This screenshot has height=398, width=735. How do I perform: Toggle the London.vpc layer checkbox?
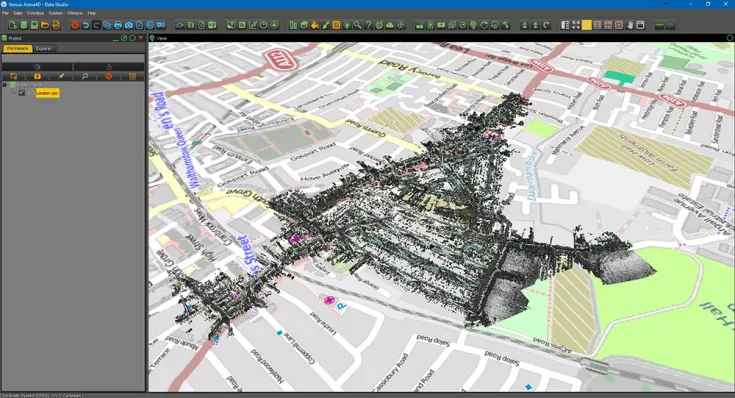(x=22, y=93)
